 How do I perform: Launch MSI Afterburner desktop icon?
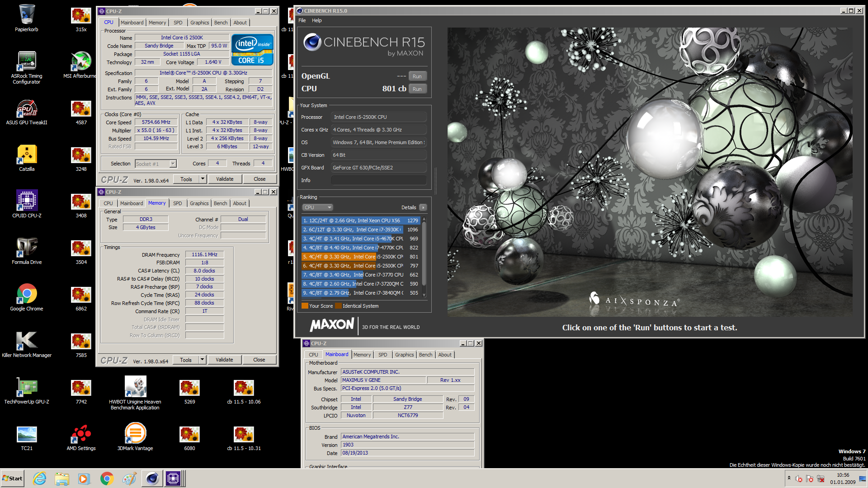coord(81,65)
